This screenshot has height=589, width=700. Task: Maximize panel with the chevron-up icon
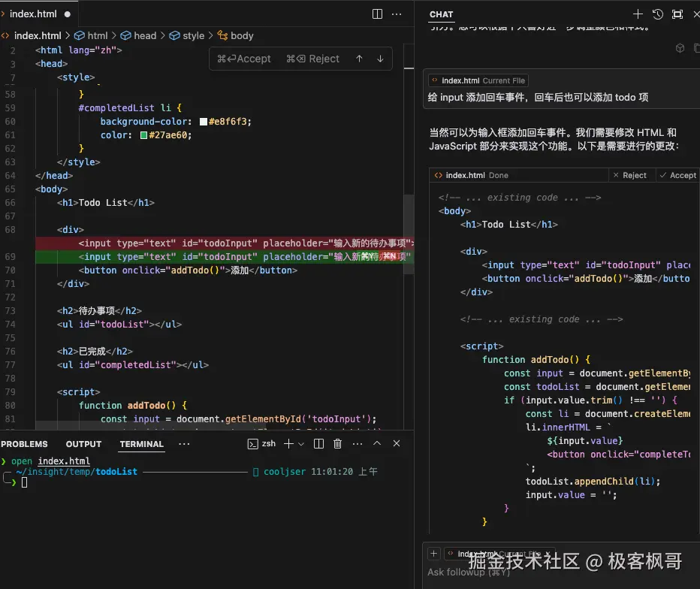377,443
